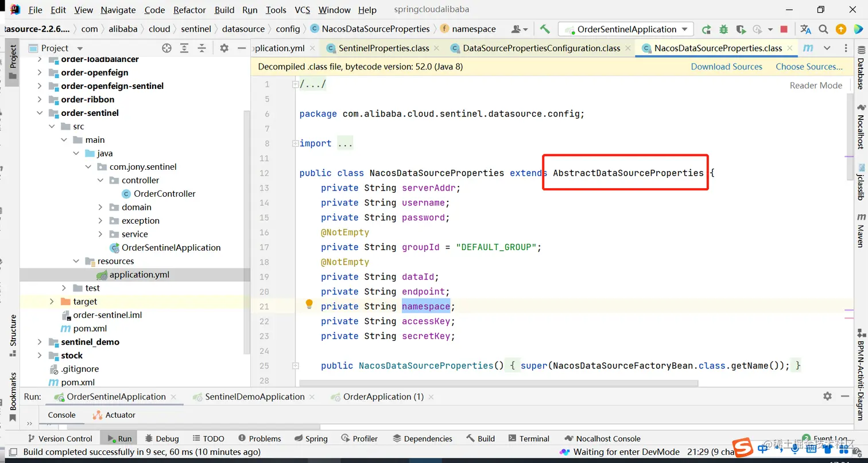Open the Refactor menu
This screenshot has height=463, width=868.
189,10
